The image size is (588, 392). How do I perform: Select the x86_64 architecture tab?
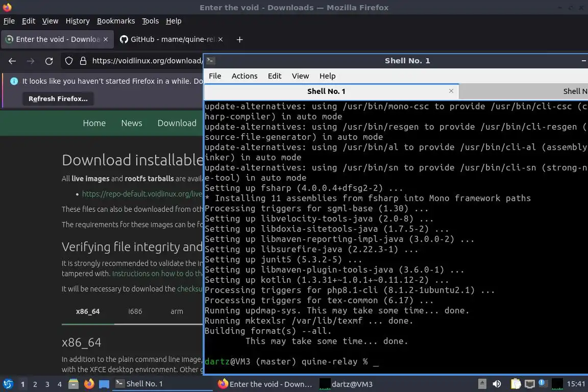click(x=88, y=311)
